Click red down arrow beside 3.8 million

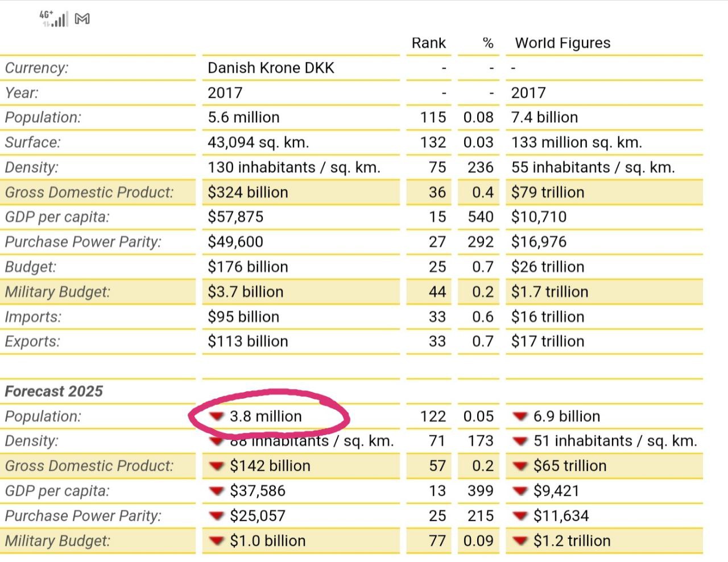(x=216, y=416)
